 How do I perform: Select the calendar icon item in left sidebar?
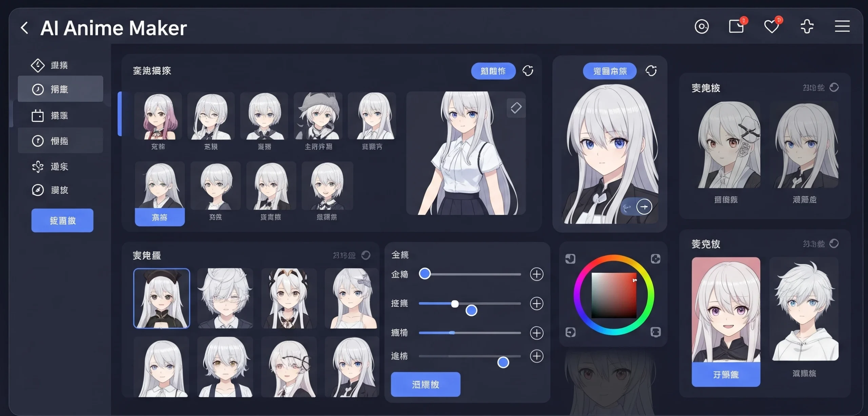pyautogui.click(x=60, y=116)
